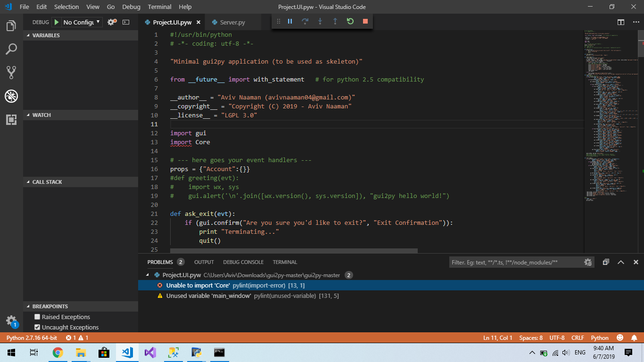
Task: Maximize the bottom panel with chevron
Action: tap(621, 262)
